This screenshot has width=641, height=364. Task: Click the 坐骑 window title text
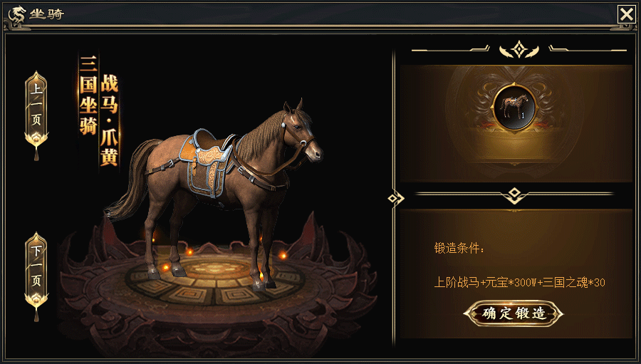coord(46,14)
